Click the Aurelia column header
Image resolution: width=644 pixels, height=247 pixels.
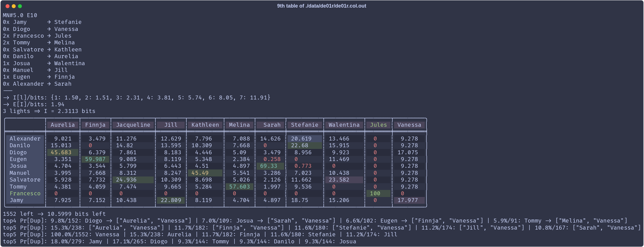[x=63, y=125]
